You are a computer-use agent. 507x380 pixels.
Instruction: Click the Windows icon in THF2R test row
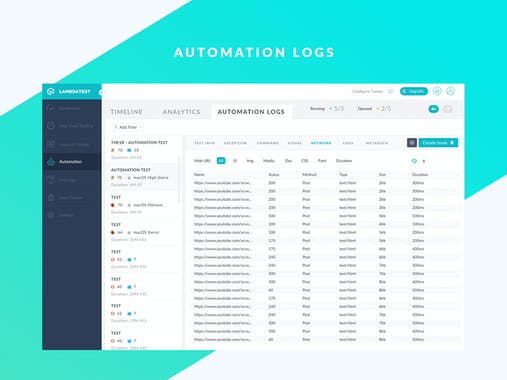tap(129, 150)
